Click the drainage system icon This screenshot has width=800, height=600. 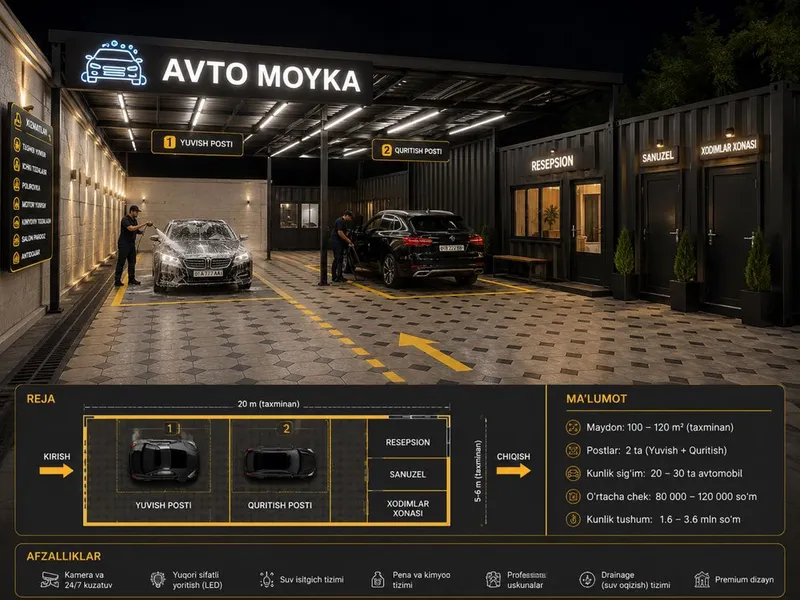coord(587,580)
